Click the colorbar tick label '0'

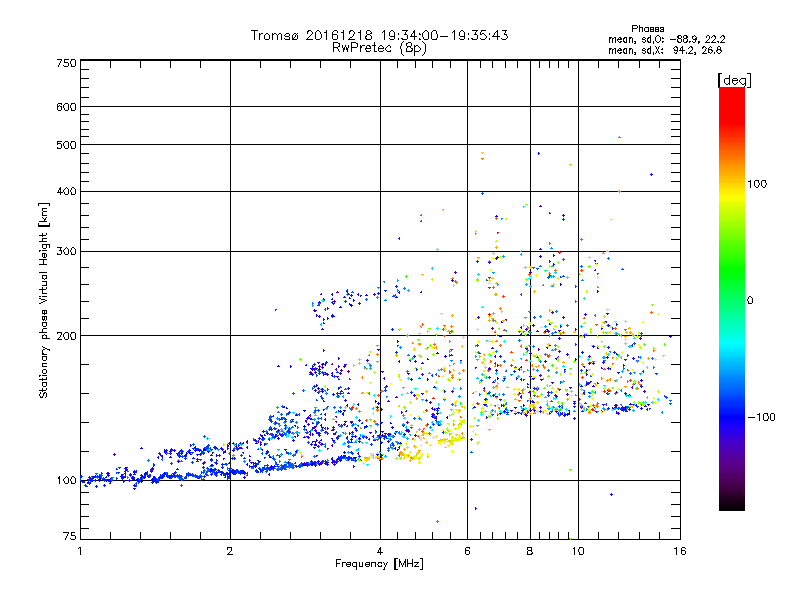click(750, 301)
